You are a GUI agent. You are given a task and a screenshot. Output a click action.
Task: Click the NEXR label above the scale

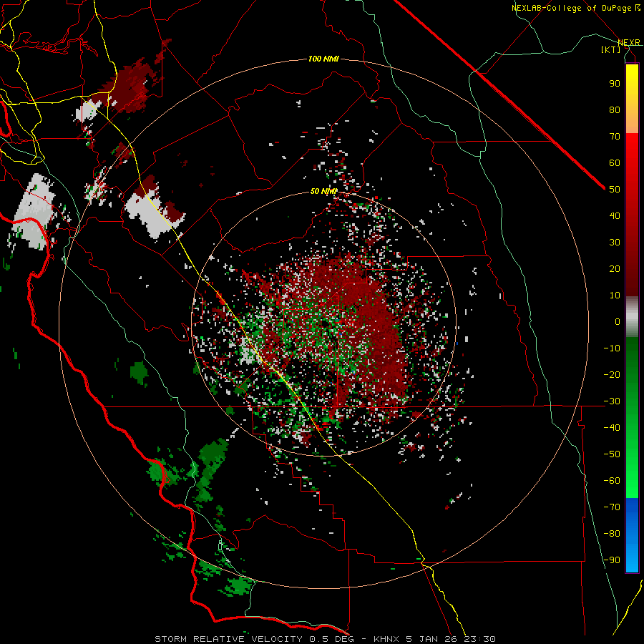tap(628, 42)
